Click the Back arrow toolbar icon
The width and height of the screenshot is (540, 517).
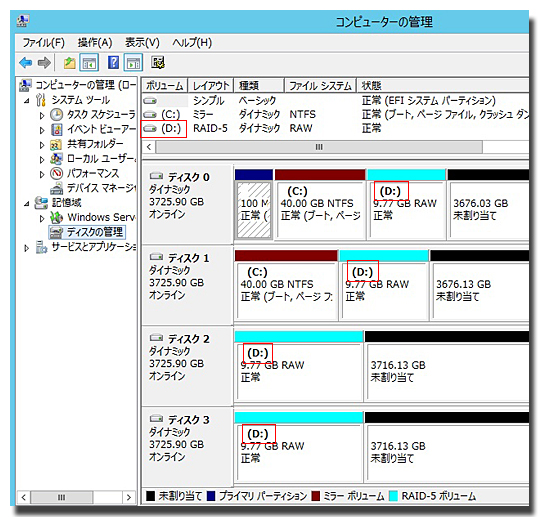[25, 63]
